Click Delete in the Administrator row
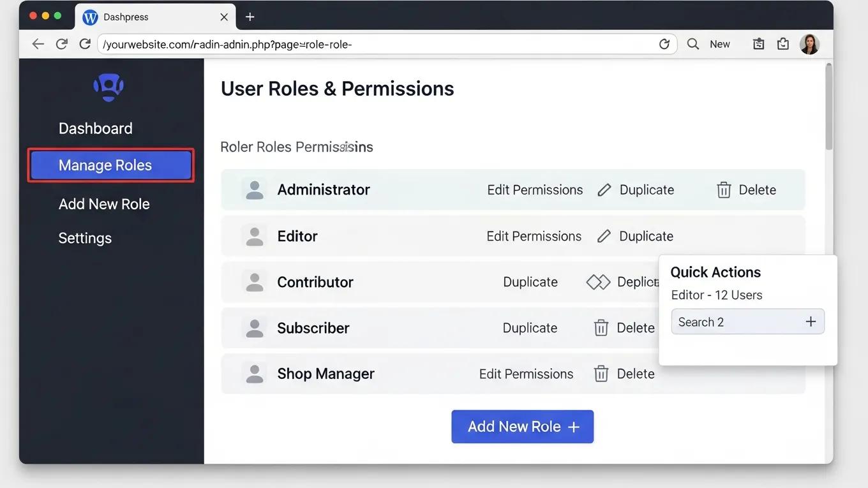The width and height of the screenshot is (868, 488). click(758, 190)
